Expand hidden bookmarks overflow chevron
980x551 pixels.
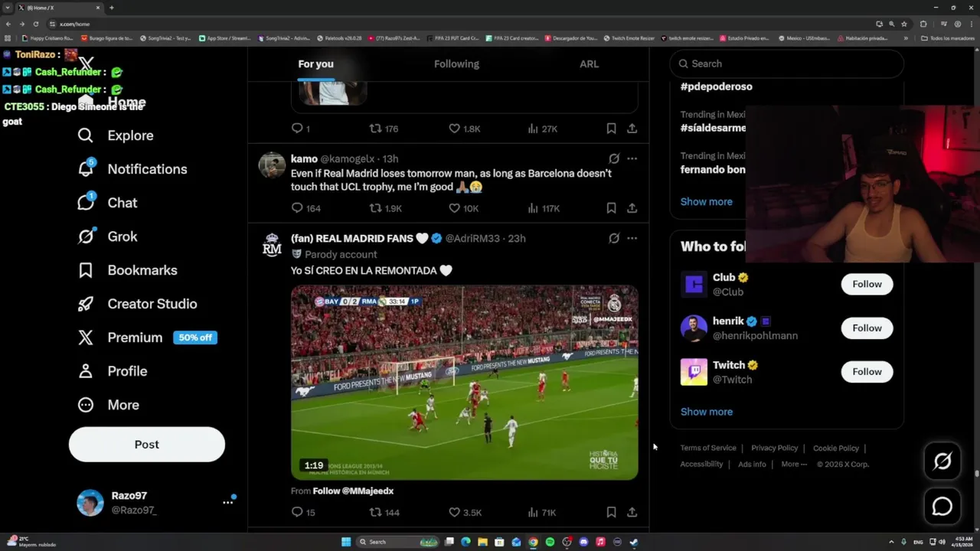[906, 38]
